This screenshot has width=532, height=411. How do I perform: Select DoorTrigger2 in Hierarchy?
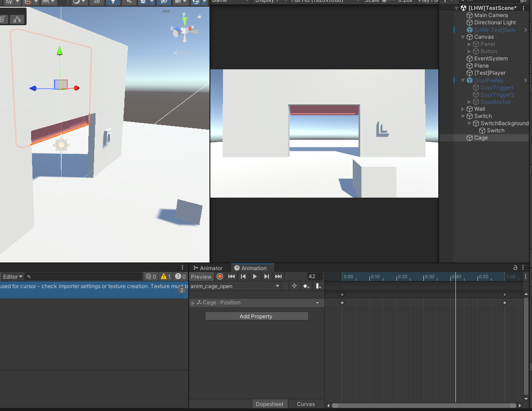(x=497, y=95)
